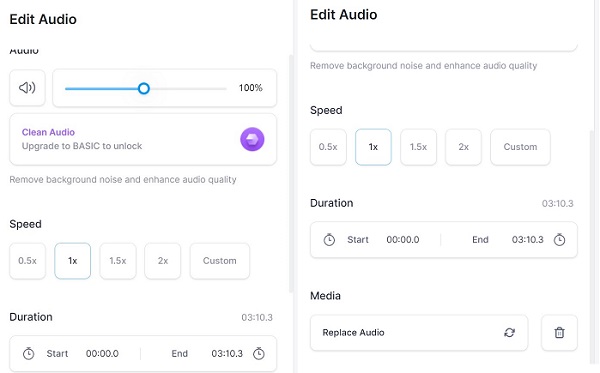Select 0.5x speed in right panel
This screenshot has height=373, width=600.
click(x=328, y=147)
